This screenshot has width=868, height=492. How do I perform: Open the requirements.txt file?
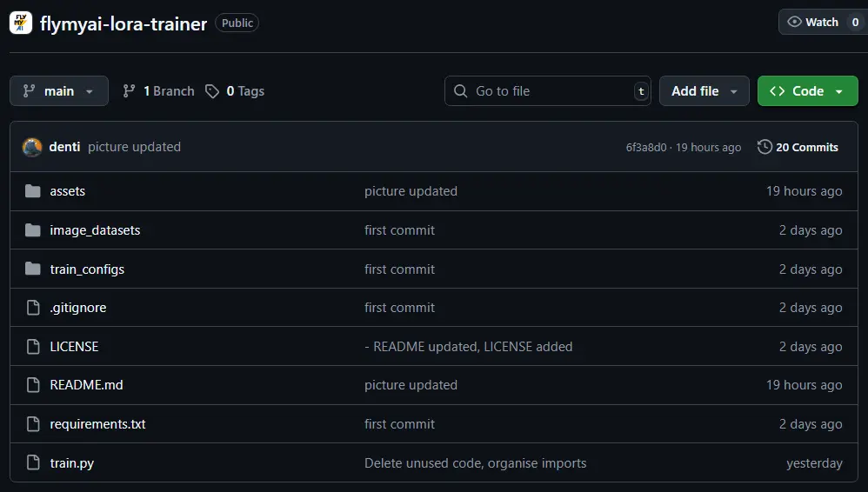point(97,424)
